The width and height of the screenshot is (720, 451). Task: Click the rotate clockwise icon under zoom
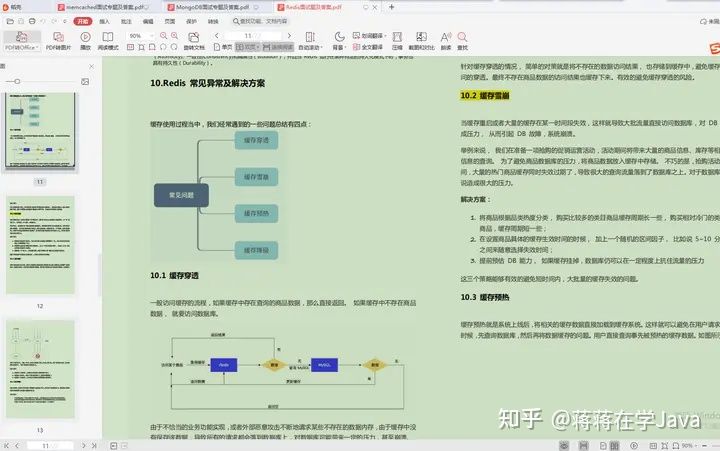point(174,47)
